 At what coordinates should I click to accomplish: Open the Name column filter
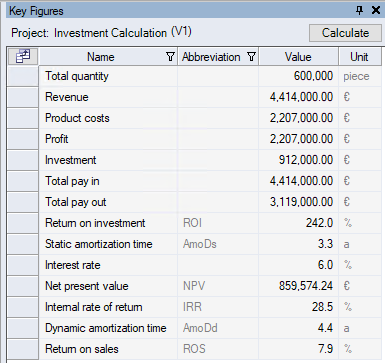click(x=170, y=57)
